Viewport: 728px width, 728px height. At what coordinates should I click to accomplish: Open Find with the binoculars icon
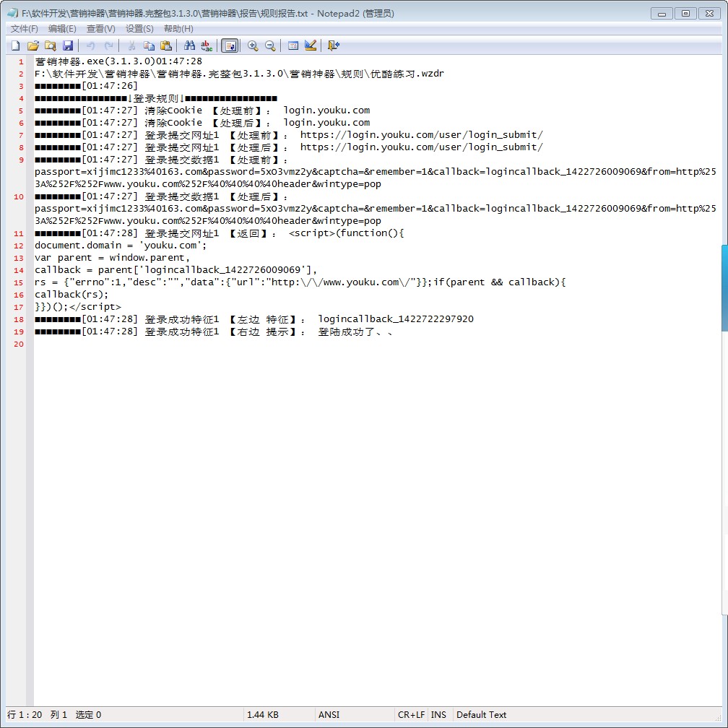tap(189, 45)
